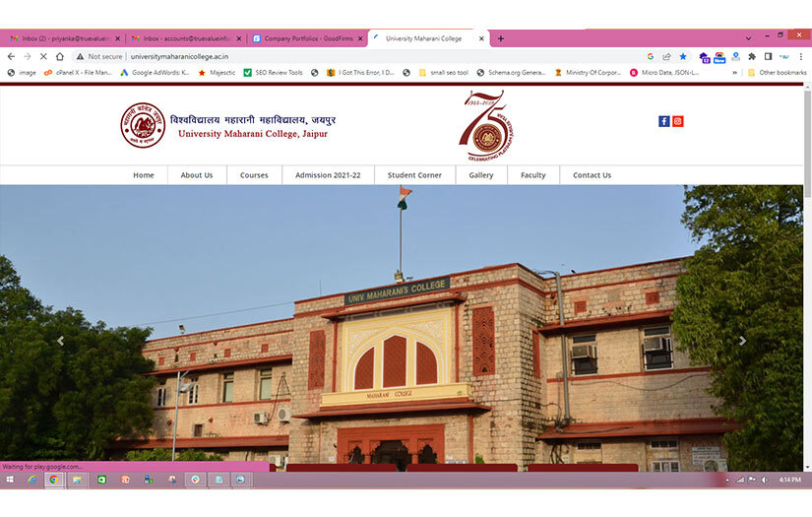Open the Other bookmarks folder
812x517 pixels.
coord(778,73)
